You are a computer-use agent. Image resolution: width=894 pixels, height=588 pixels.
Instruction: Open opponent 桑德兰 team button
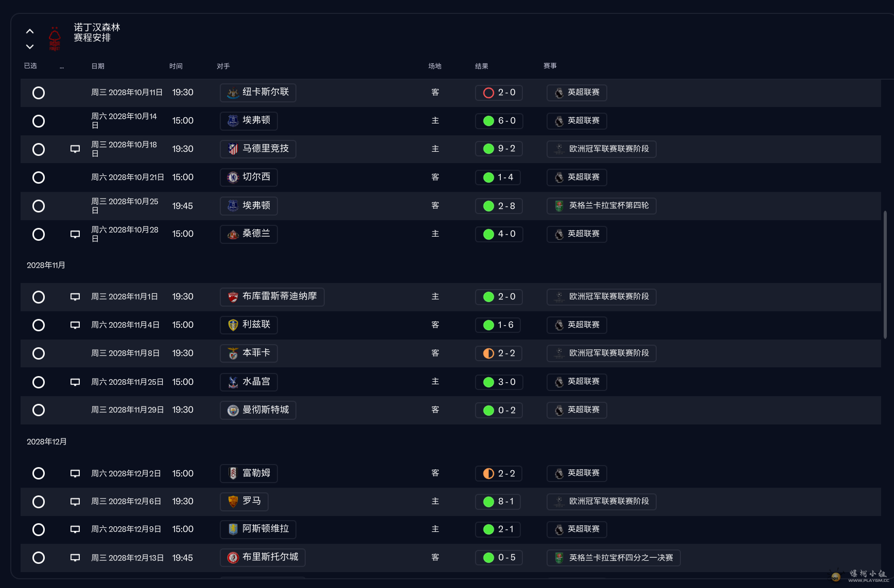(x=249, y=234)
